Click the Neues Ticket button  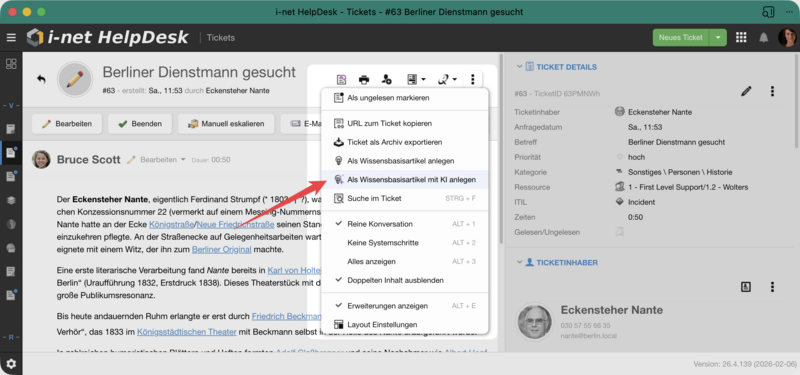pos(681,38)
